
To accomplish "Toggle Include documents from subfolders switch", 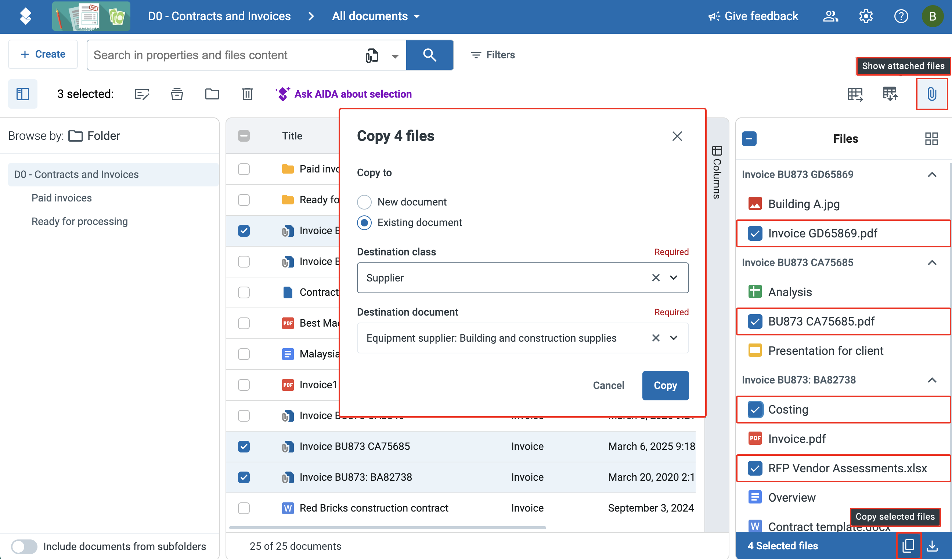I will click(24, 547).
